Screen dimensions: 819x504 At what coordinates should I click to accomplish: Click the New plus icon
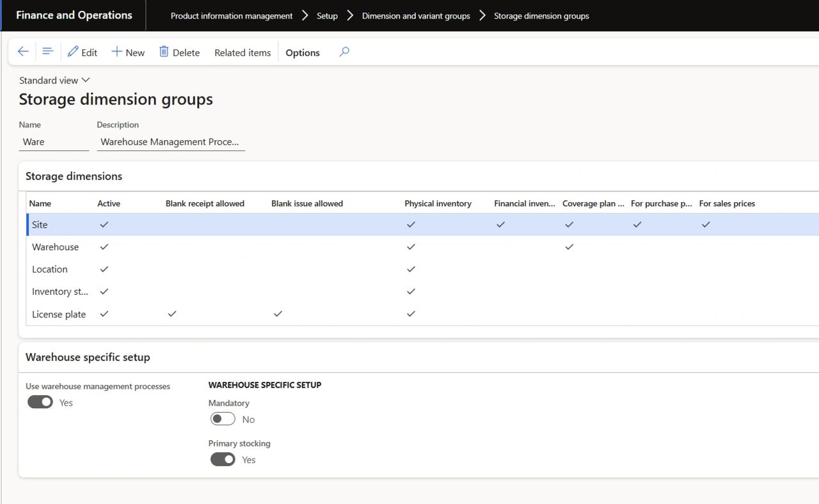pos(116,52)
